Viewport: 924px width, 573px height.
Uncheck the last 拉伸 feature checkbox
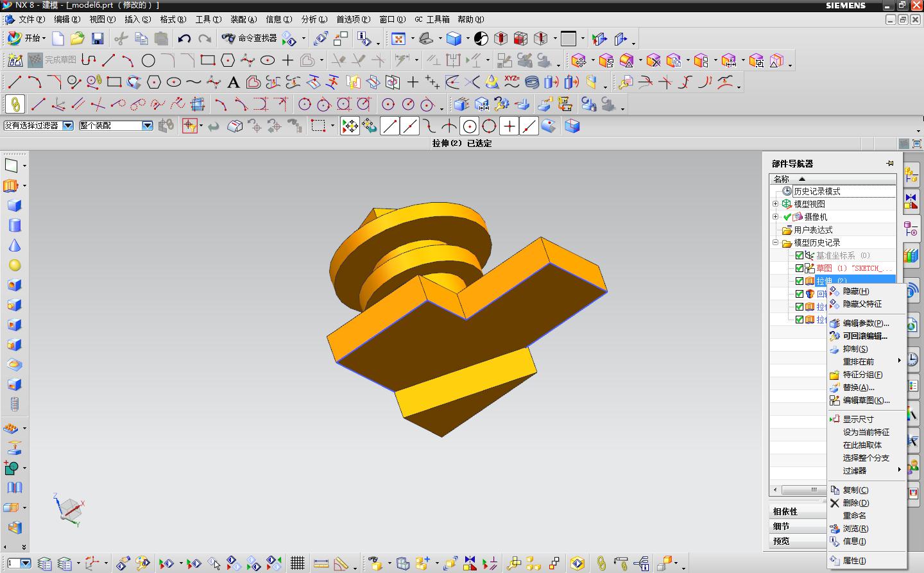[800, 320]
